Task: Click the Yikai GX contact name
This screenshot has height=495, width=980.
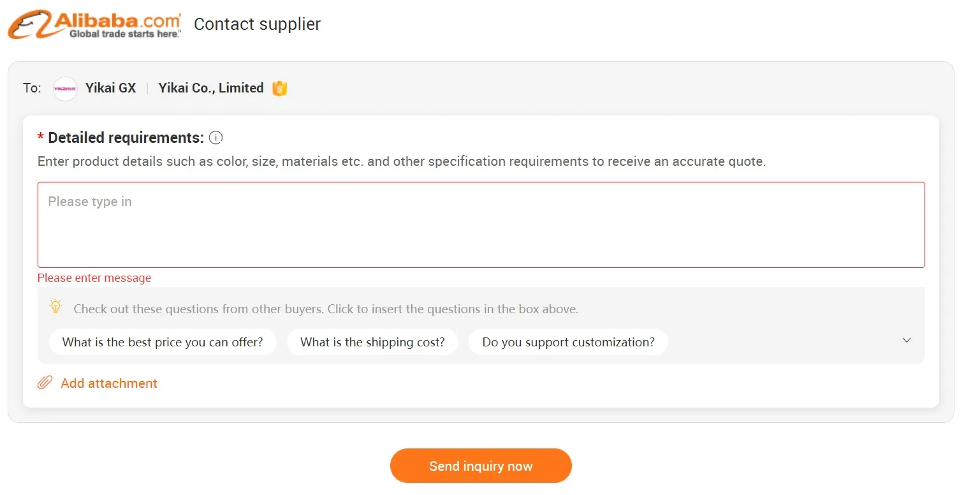Action: (111, 88)
